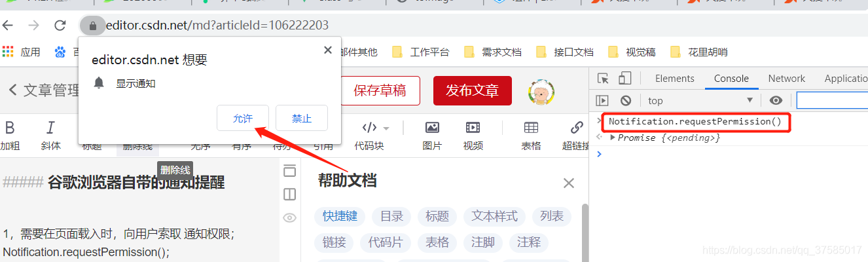868x262 pixels.
Task: Open the 应用 apps bookmark
Action: 22,52
